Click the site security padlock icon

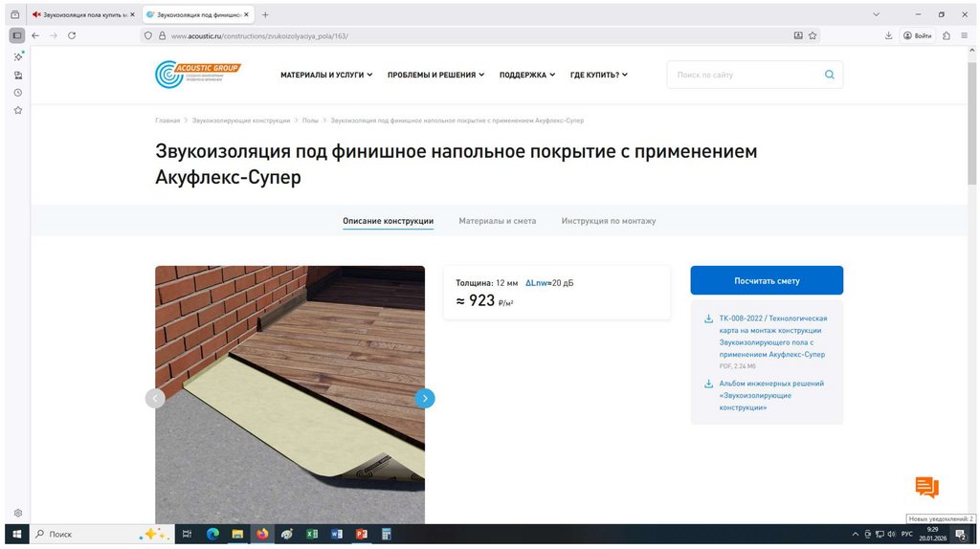point(162,35)
